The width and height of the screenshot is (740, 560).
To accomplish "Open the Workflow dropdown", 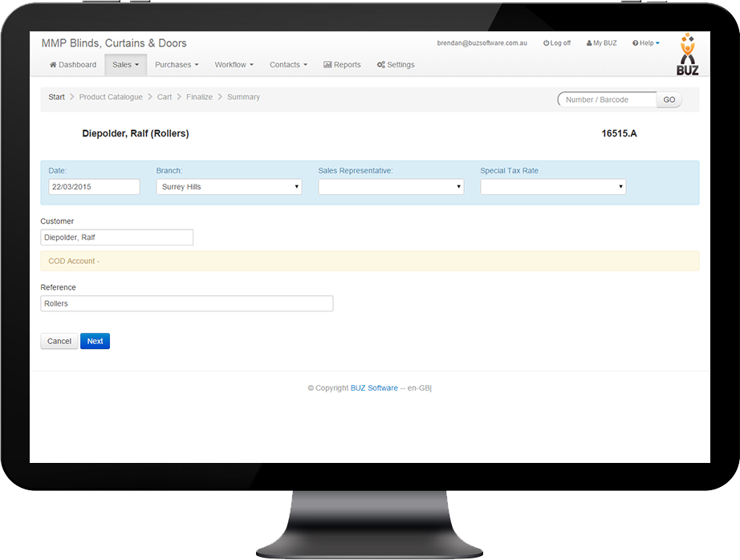I will tap(234, 64).
